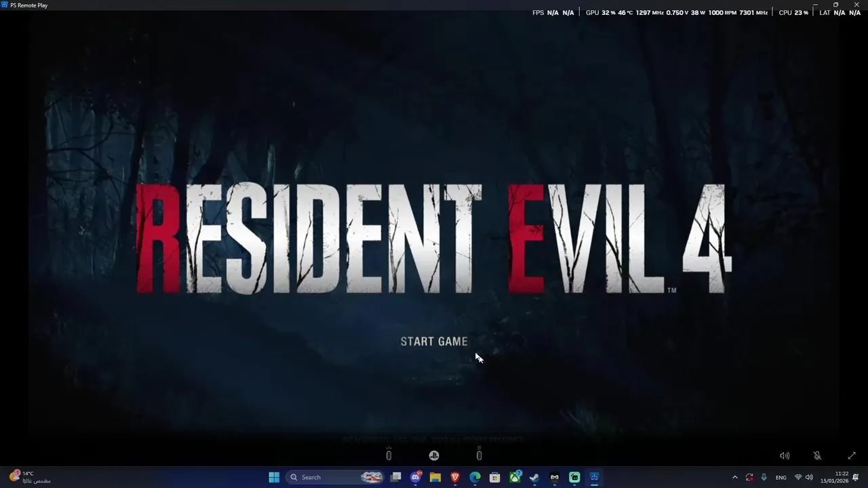The height and width of the screenshot is (488, 868).
Task: Open the Xbox app from the taskbar
Action: click(515, 477)
